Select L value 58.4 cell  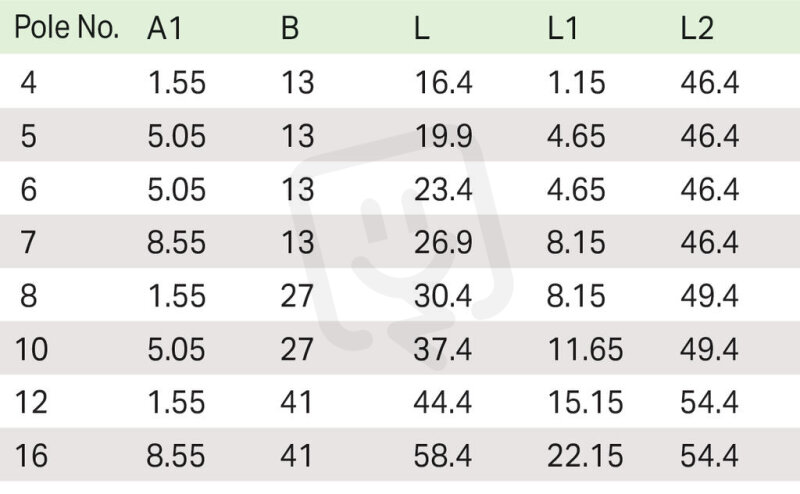pyautogui.click(x=442, y=456)
